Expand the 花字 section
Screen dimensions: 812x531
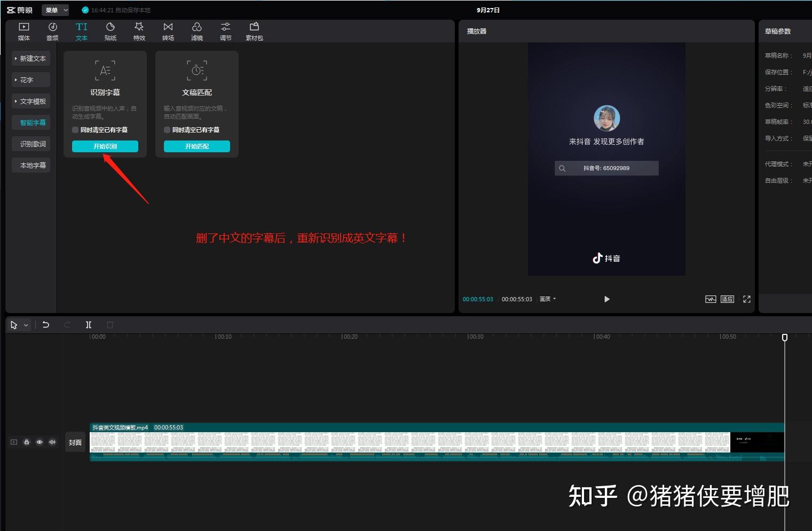31,80
